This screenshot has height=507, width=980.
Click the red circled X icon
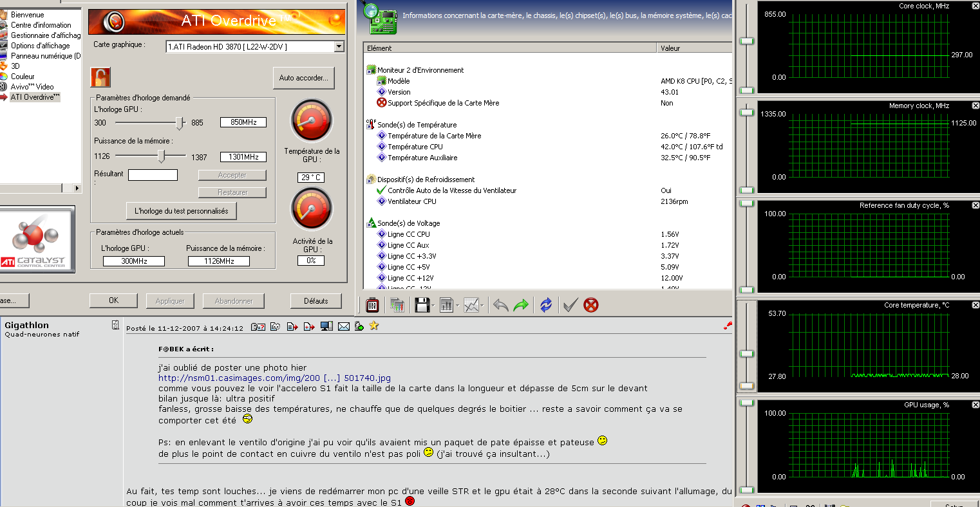590,305
